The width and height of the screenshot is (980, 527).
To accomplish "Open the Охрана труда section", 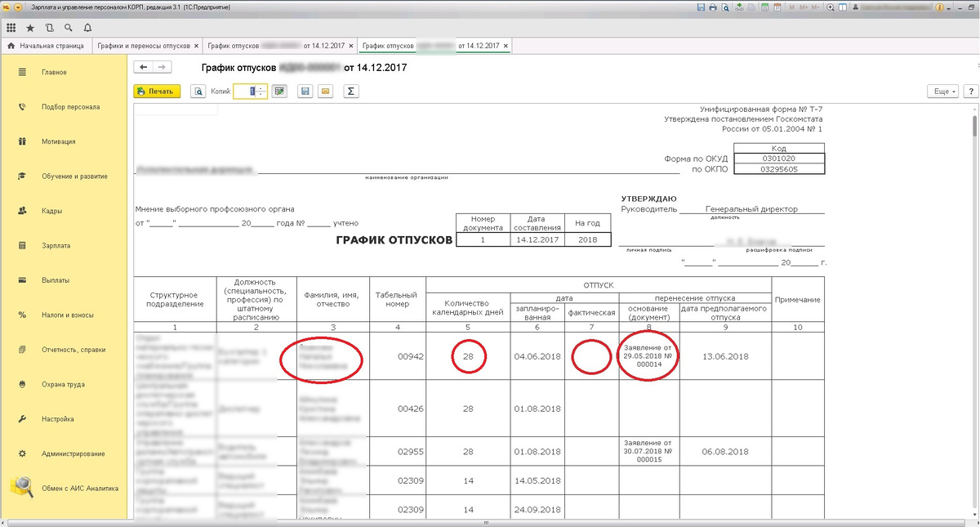I will click(64, 384).
